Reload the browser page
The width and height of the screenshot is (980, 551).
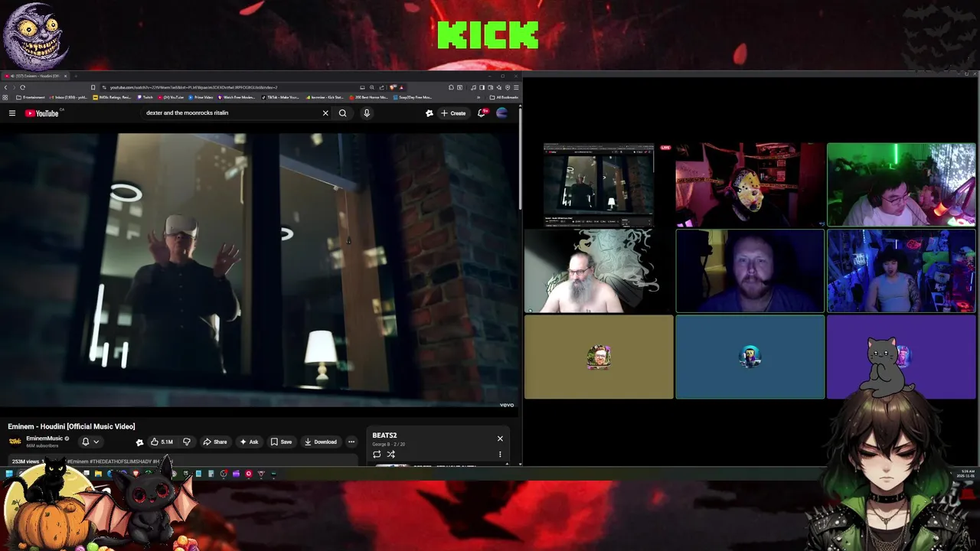[22, 87]
